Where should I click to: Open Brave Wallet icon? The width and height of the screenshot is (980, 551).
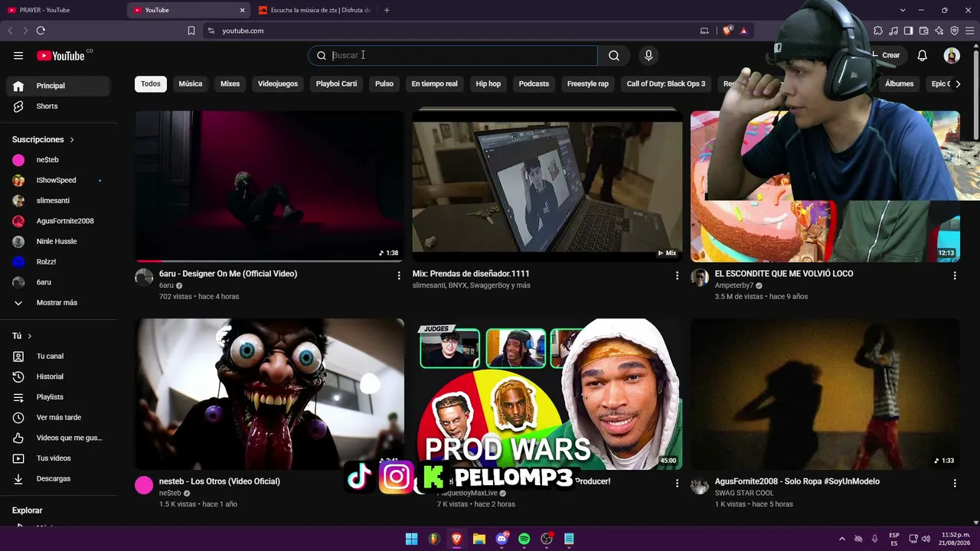coord(924,31)
